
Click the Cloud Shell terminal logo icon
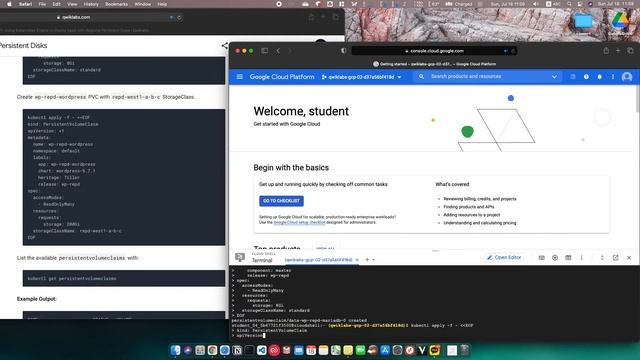point(240,257)
